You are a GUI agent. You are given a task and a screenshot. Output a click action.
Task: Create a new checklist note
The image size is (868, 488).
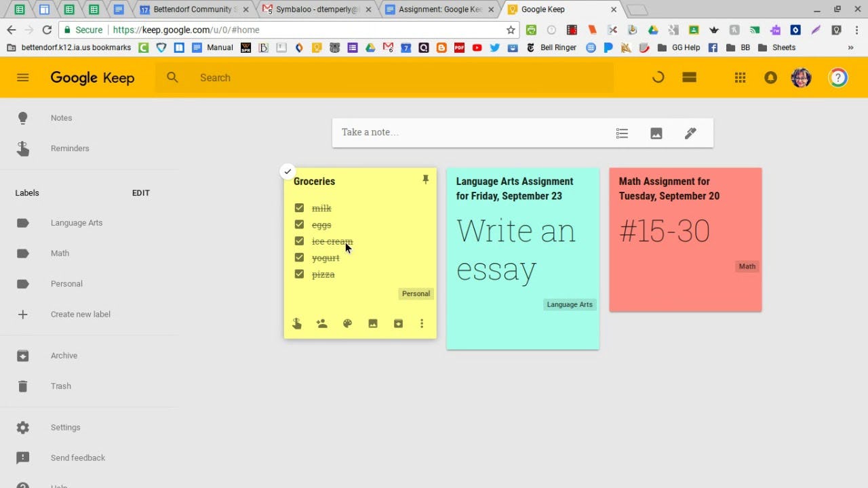tap(622, 132)
